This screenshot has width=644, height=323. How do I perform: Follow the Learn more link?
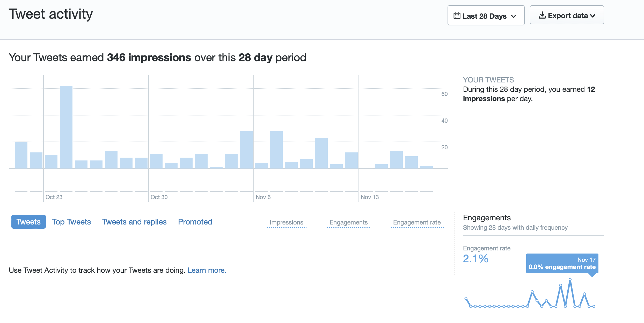(x=207, y=270)
